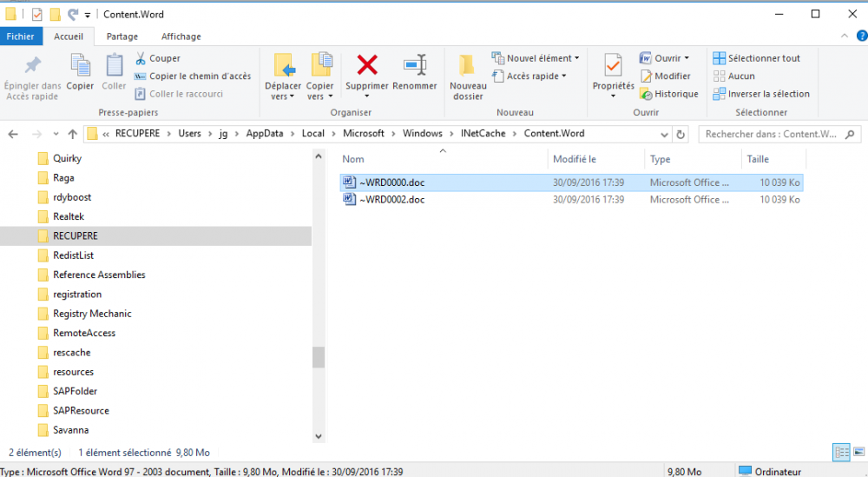Click Coller le raccourci

click(x=179, y=94)
